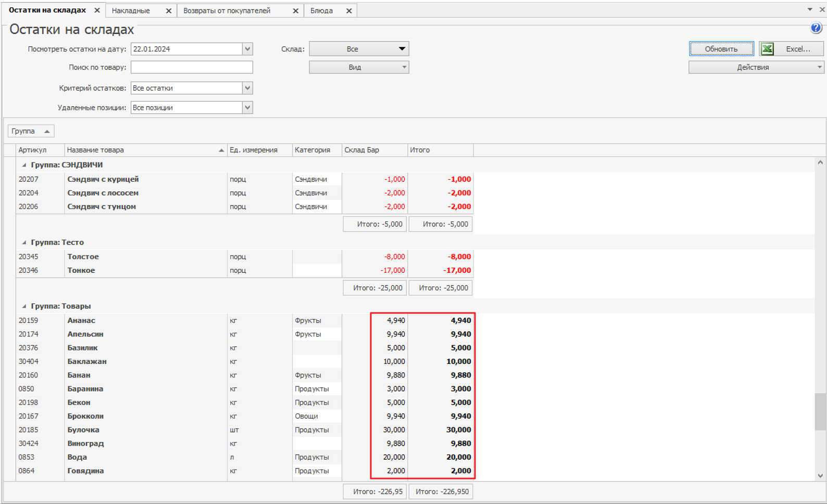This screenshot has height=504, width=827.
Task: Switch to the Возвраты от покупателей tab
Action: (x=227, y=10)
